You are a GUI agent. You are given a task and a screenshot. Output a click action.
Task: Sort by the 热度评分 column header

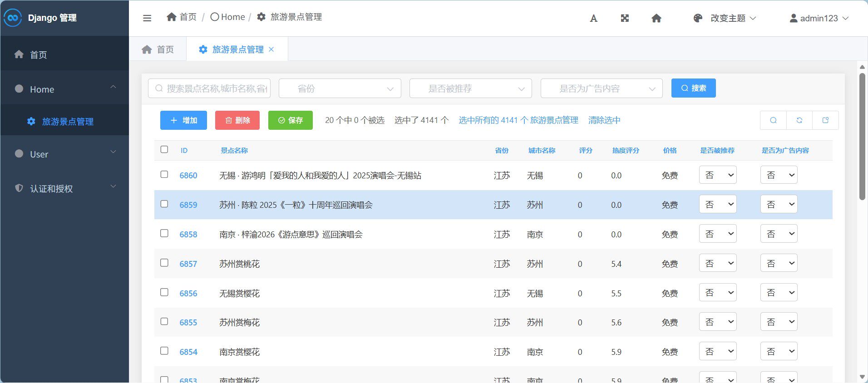pyautogui.click(x=626, y=150)
